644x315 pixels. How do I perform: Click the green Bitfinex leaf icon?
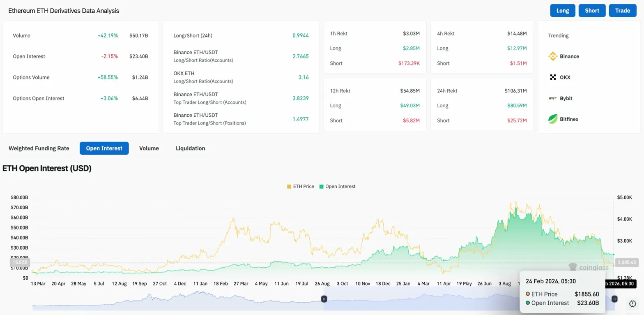553,119
